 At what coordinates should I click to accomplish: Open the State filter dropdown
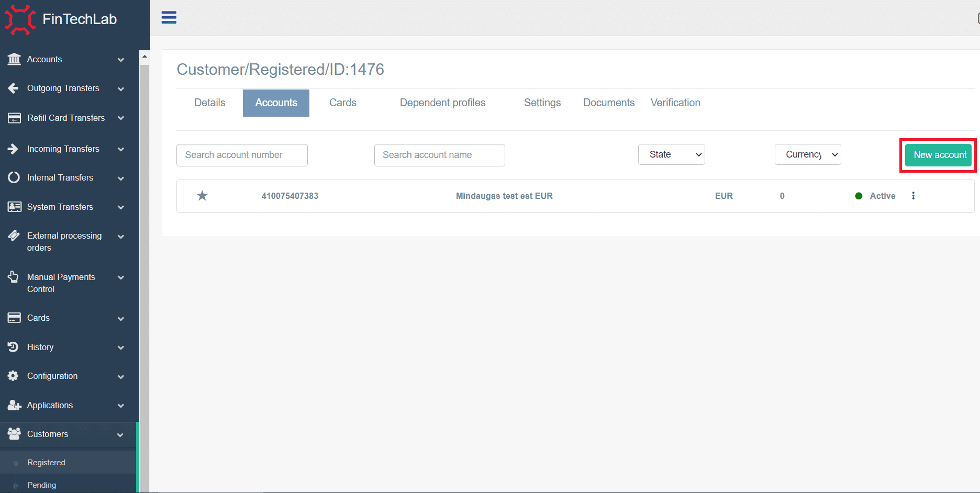coord(672,154)
